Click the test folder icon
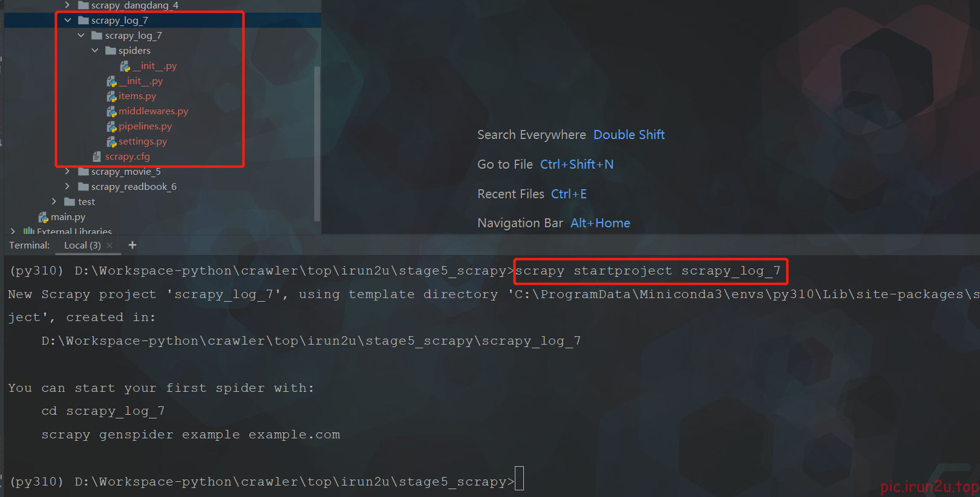 70,202
